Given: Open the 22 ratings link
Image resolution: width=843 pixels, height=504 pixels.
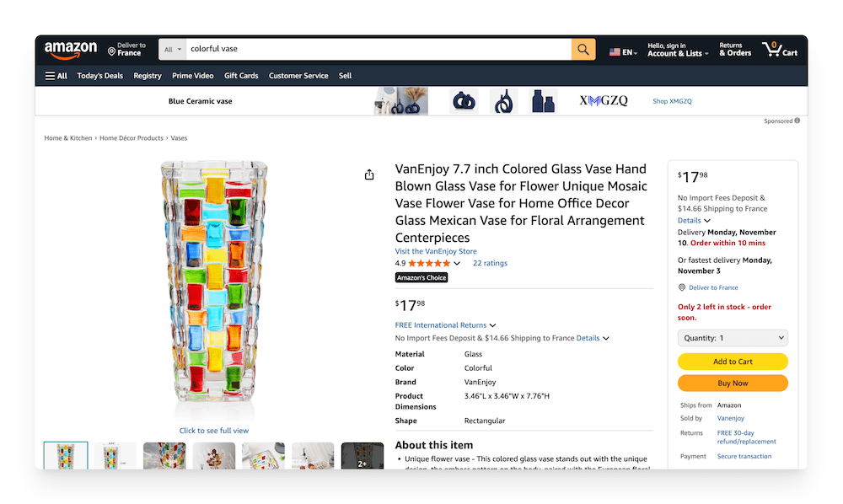Looking at the screenshot, I should click(490, 263).
